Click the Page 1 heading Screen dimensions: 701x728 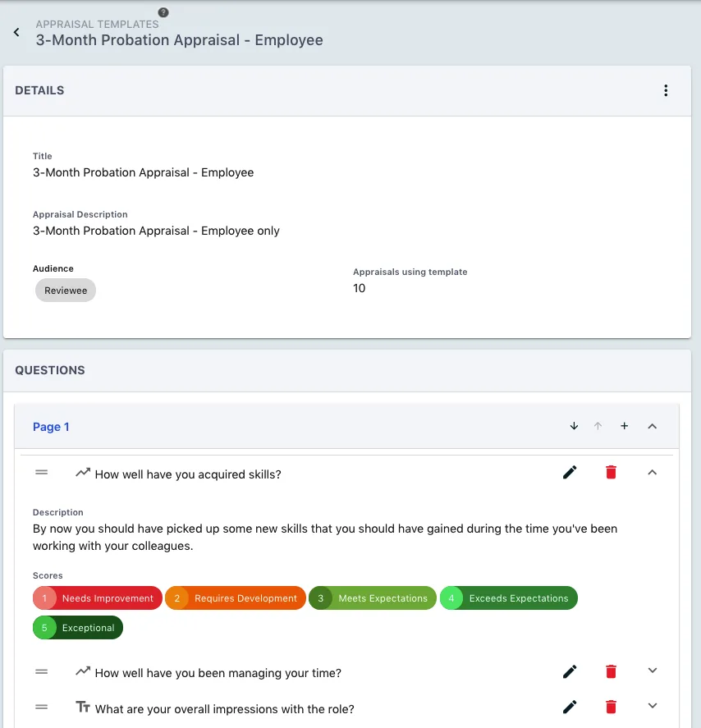[x=51, y=427]
